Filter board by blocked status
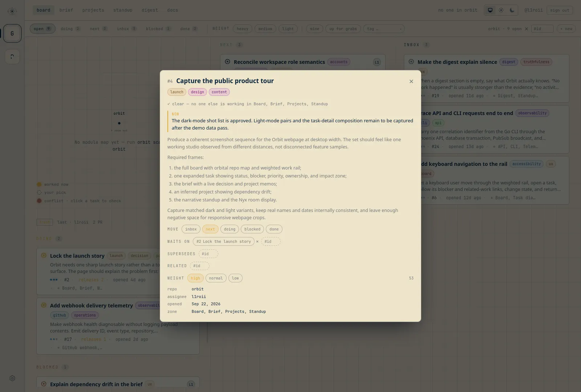 [158, 29]
